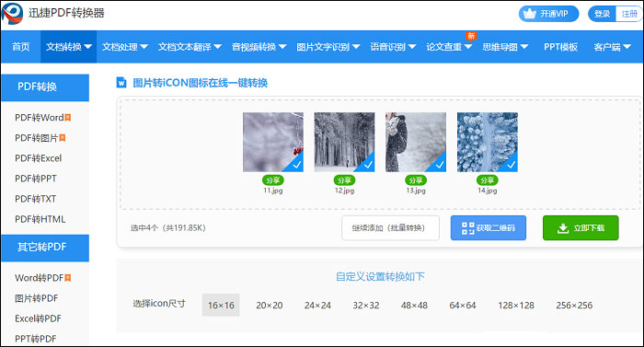Click the 分享 button under 14.jpg

point(487,180)
